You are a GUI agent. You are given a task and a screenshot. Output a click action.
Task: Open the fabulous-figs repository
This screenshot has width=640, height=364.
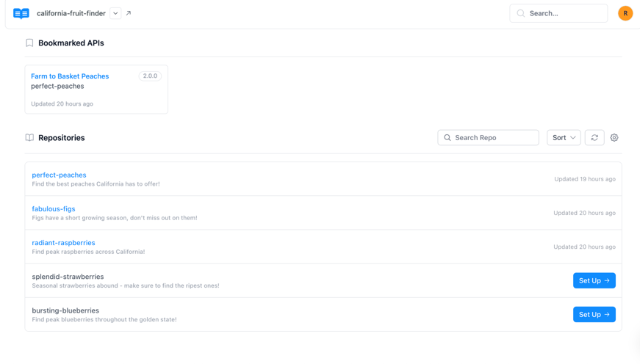click(x=54, y=209)
